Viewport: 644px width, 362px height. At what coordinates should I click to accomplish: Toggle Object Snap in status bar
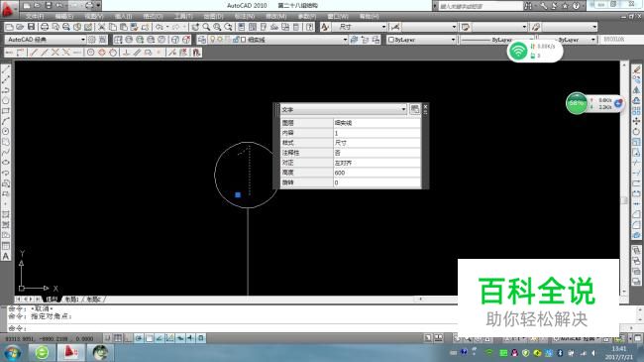point(149,338)
